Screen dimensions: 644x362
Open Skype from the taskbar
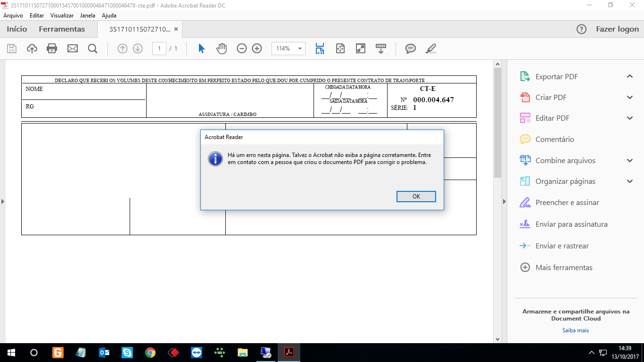point(127,353)
